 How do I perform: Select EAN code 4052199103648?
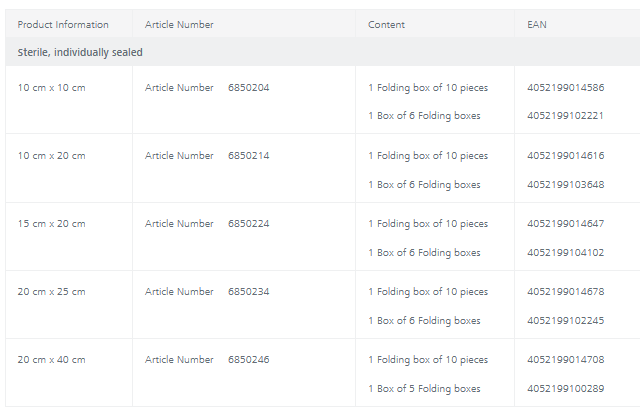pyautogui.click(x=565, y=185)
